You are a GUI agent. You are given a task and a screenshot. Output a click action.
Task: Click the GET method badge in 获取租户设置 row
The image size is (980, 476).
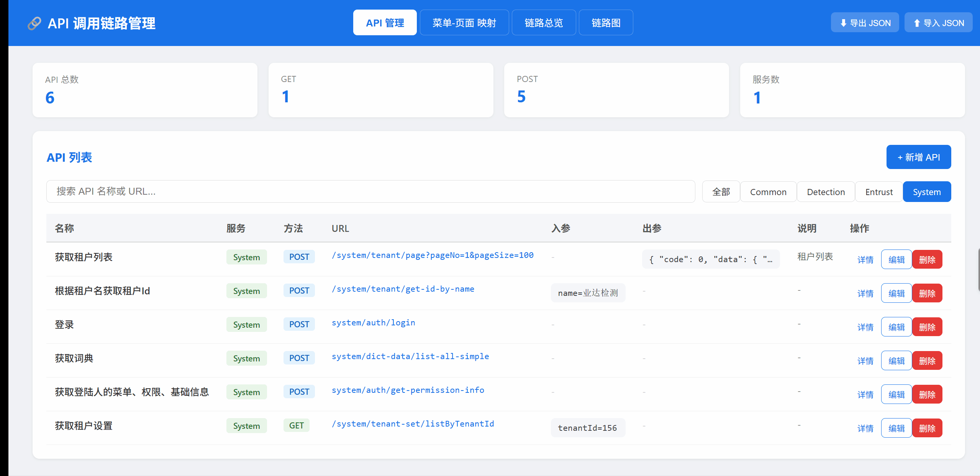point(296,425)
